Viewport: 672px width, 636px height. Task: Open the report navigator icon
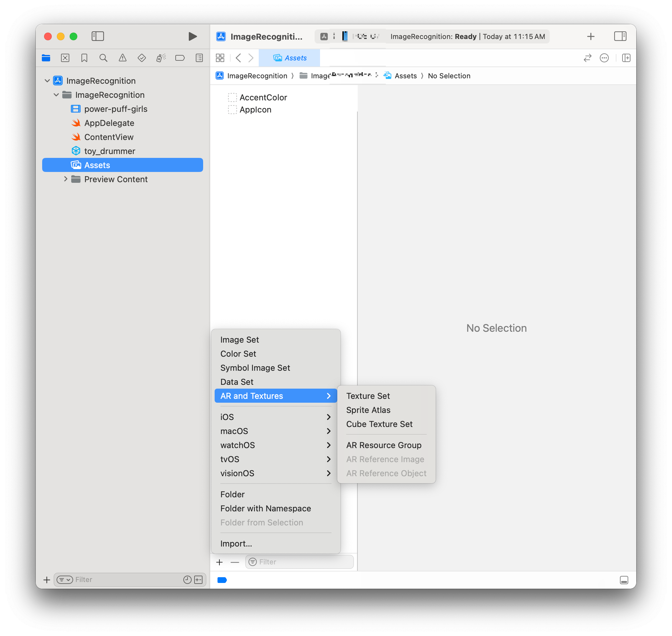(199, 58)
